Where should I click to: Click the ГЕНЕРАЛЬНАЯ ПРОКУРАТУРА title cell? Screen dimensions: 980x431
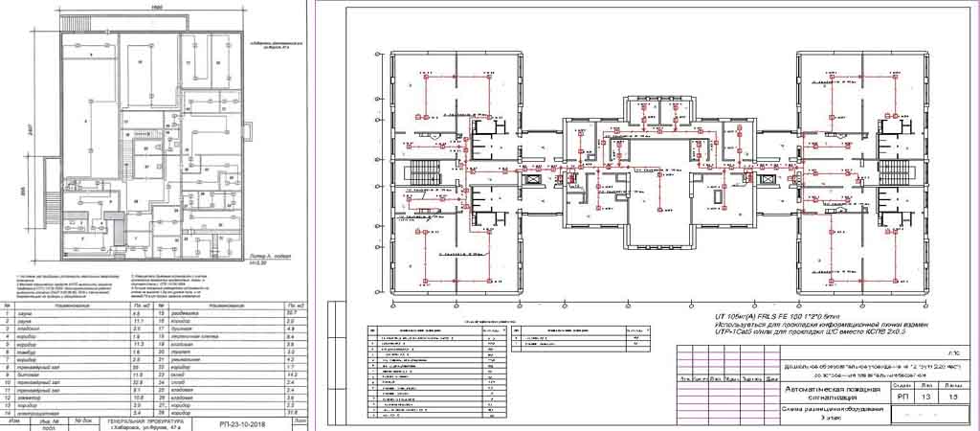(x=145, y=424)
